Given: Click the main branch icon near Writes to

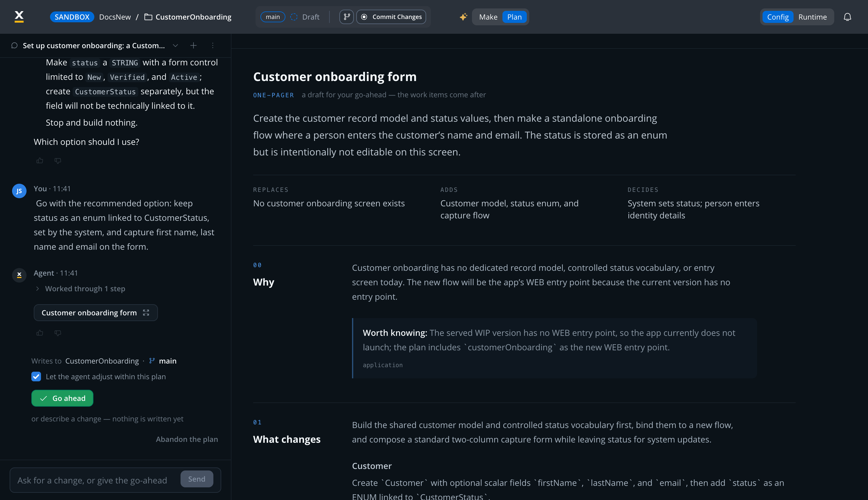Looking at the screenshot, I should tap(152, 361).
